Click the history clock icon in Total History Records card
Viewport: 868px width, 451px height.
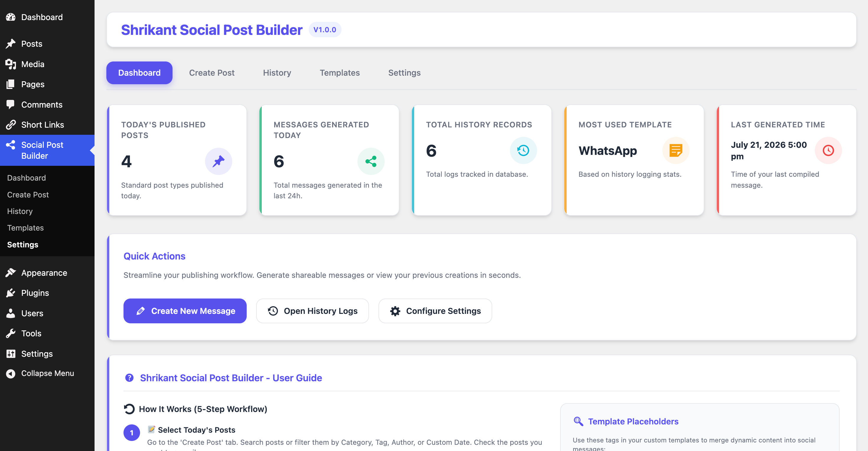523,150
